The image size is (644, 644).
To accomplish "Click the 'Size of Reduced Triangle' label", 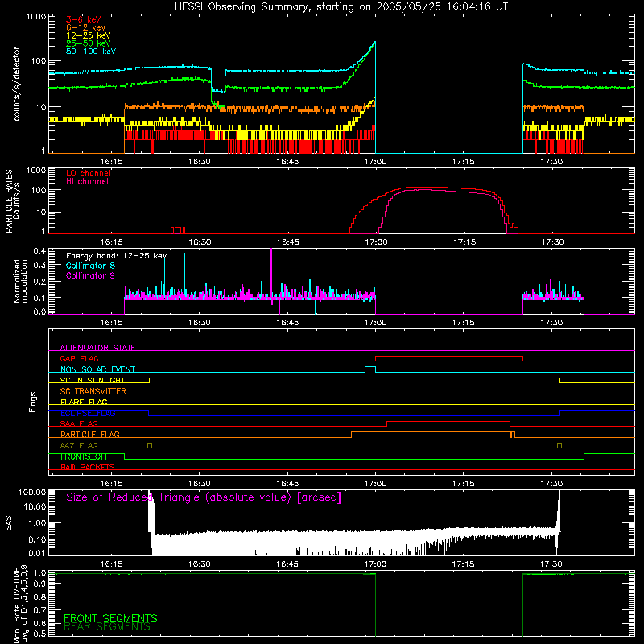I will pos(204,497).
